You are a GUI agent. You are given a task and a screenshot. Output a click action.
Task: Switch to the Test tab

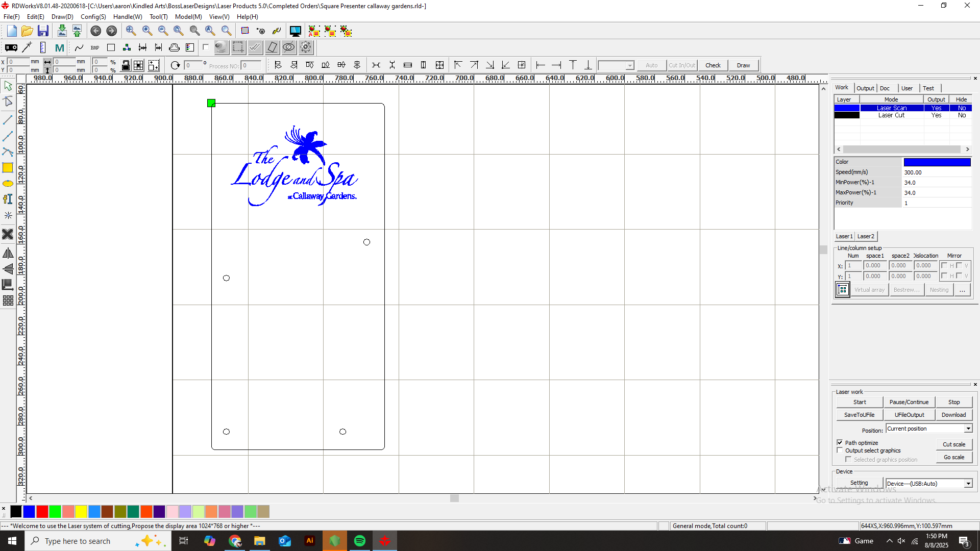pyautogui.click(x=928, y=88)
